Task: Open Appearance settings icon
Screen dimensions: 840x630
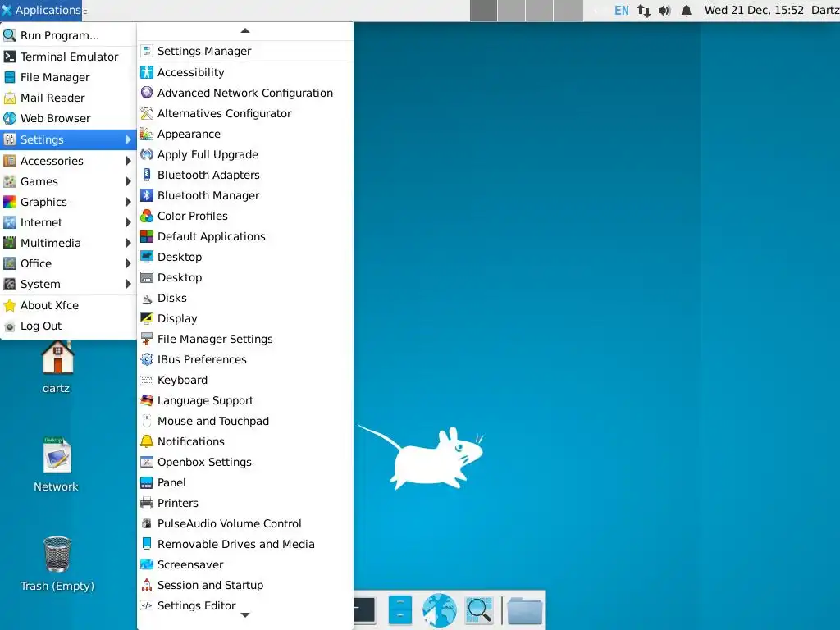Action: coord(147,134)
